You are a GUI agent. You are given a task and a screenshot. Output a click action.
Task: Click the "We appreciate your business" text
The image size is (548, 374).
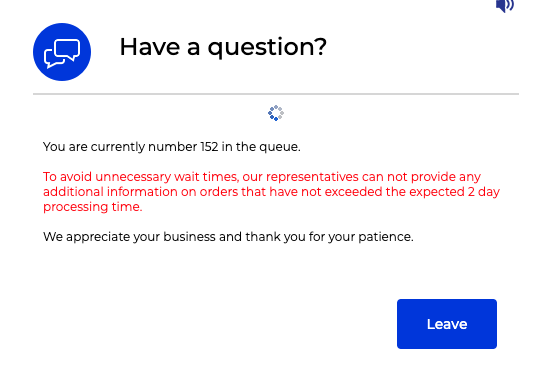129,237
